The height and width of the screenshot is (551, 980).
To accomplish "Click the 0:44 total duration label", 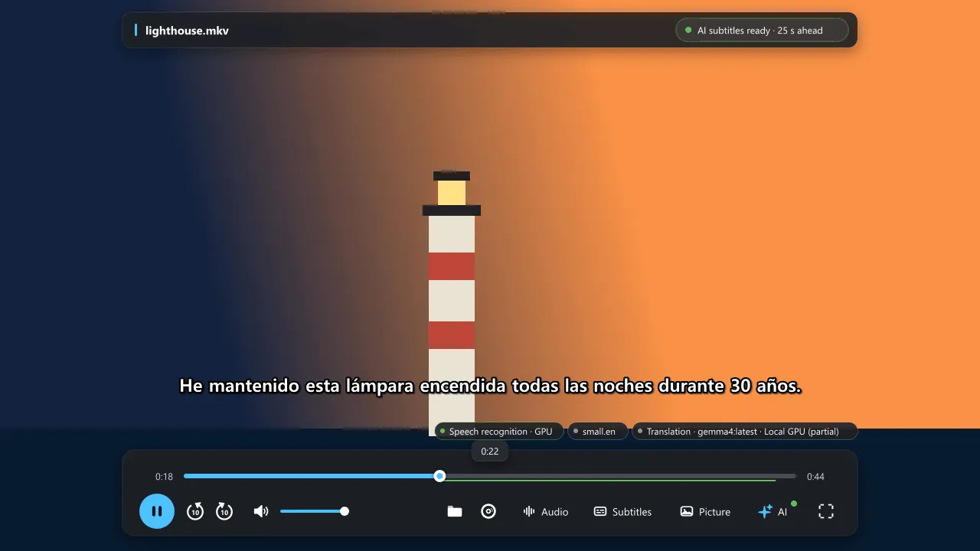I will coord(815,477).
